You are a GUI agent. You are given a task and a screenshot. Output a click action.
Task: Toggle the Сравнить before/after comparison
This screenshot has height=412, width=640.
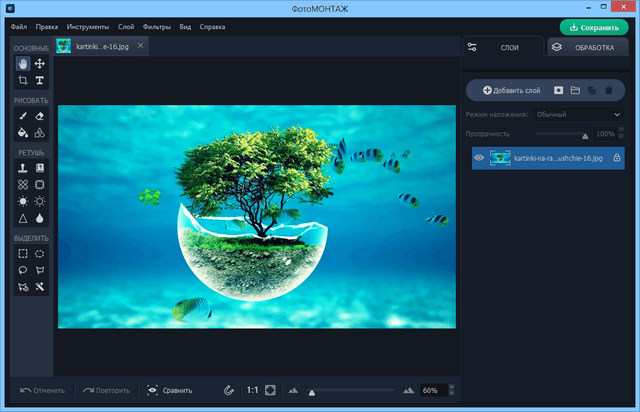click(169, 390)
